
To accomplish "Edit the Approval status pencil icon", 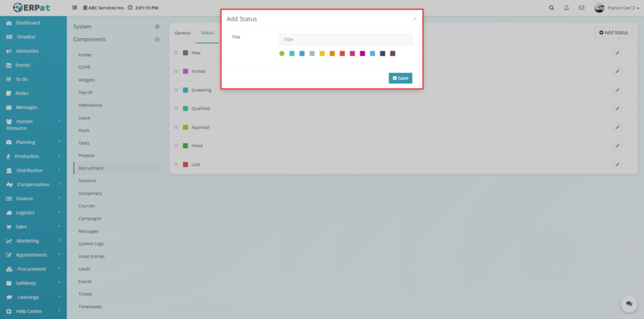I will tap(617, 127).
